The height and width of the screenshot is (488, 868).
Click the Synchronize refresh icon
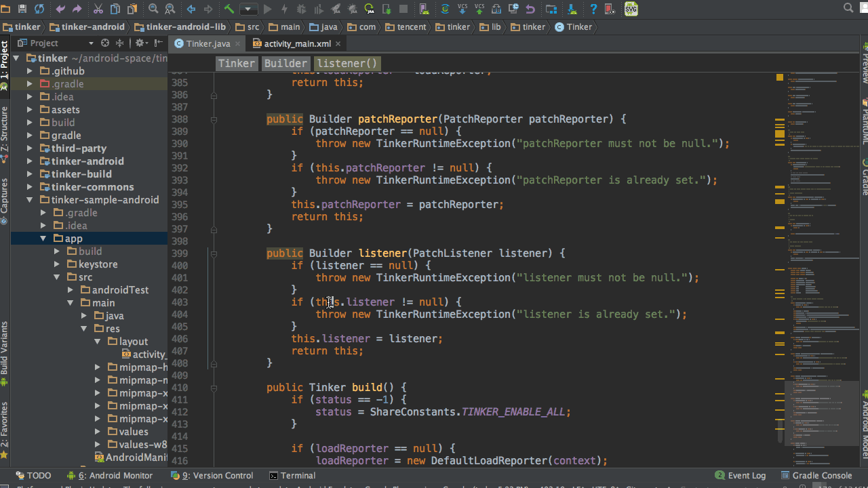[x=39, y=9]
